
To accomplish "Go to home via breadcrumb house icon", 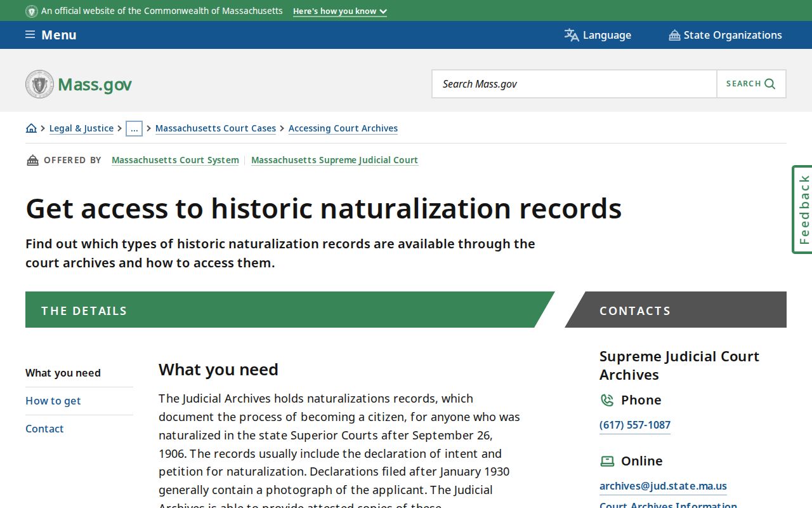I will [x=31, y=128].
